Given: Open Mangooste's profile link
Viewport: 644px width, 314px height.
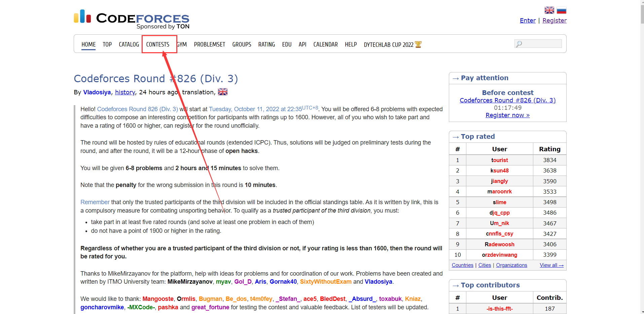Looking at the screenshot, I should tap(158, 299).
